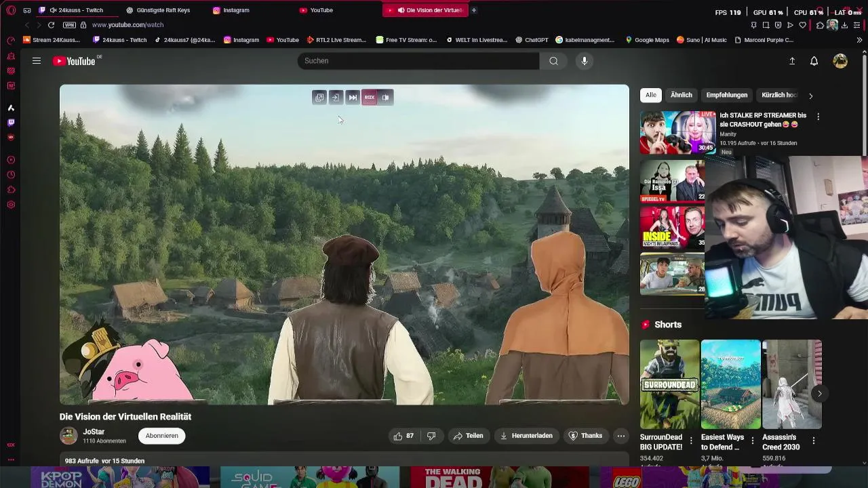The image size is (868, 488).
Task: Open the YouTube account avatar menu
Action: point(840,61)
